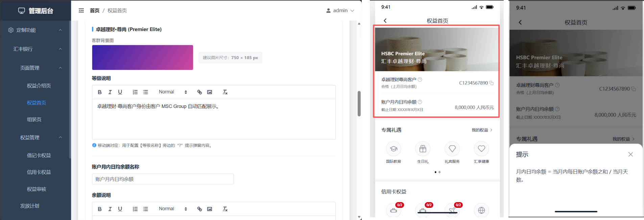Insert bullet list in 等级说明 editor
Image resolution: width=644 pixels, height=220 pixels.
point(145,92)
